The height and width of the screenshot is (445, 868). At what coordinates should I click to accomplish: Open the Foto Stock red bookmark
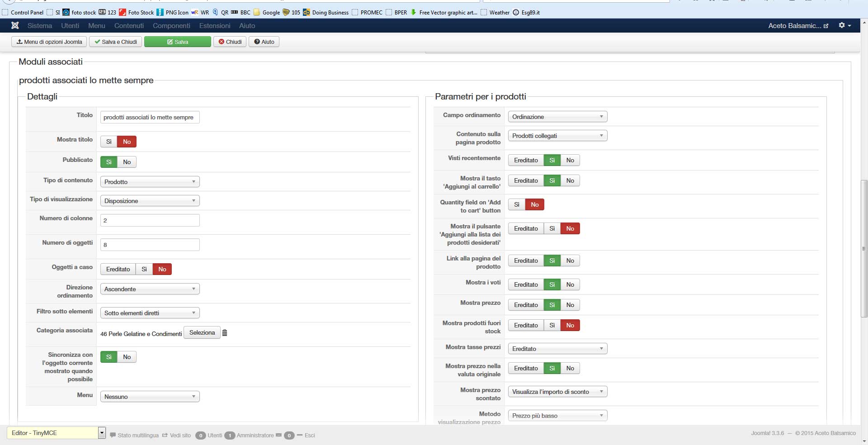[x=137, y=13]
